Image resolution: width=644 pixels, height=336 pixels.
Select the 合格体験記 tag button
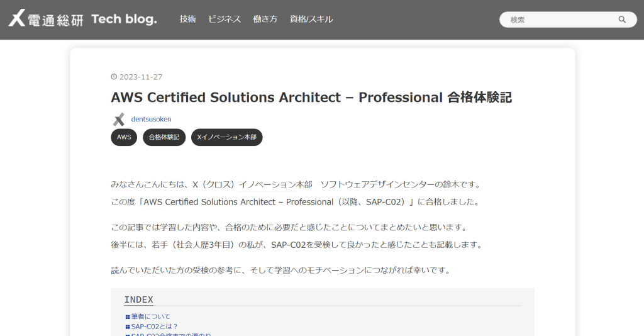tap(164, 137)
